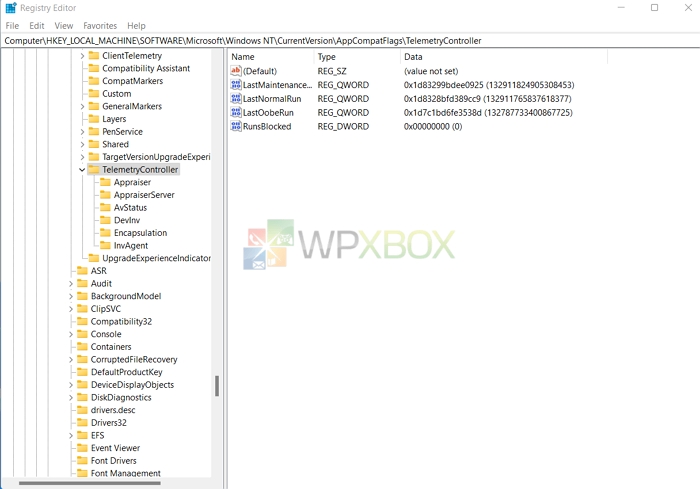Select the DefaultProductKey key

tap(126, 372)
